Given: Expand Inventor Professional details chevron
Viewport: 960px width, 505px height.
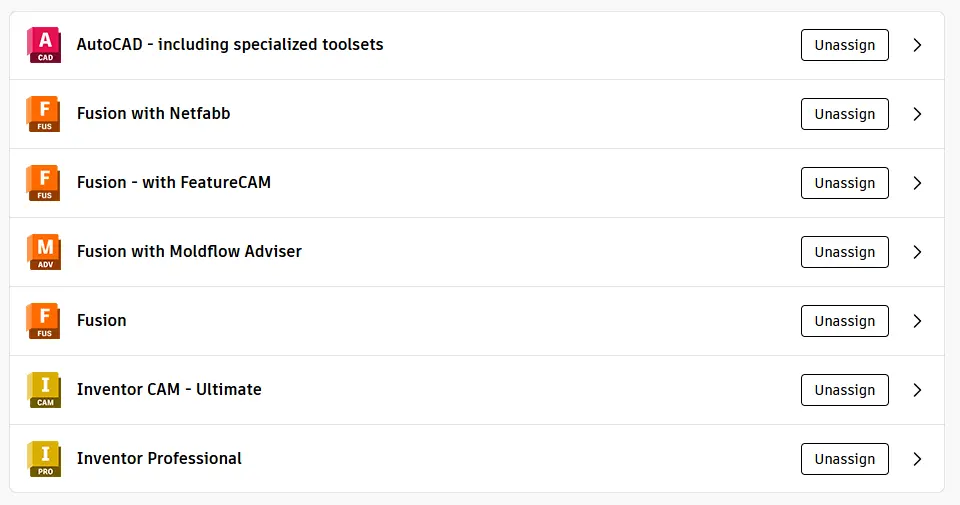Looking at the screenshot, I should pyautogui.click(x=917, y=459).
